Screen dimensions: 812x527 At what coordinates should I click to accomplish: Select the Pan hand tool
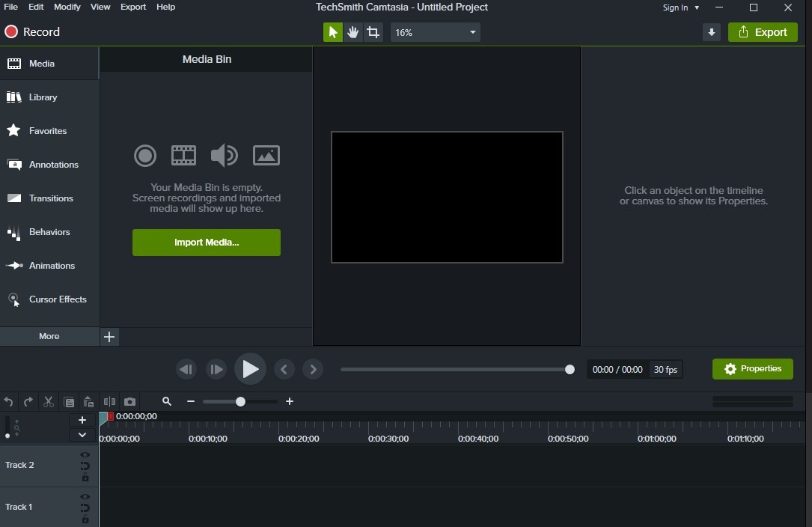353,32
